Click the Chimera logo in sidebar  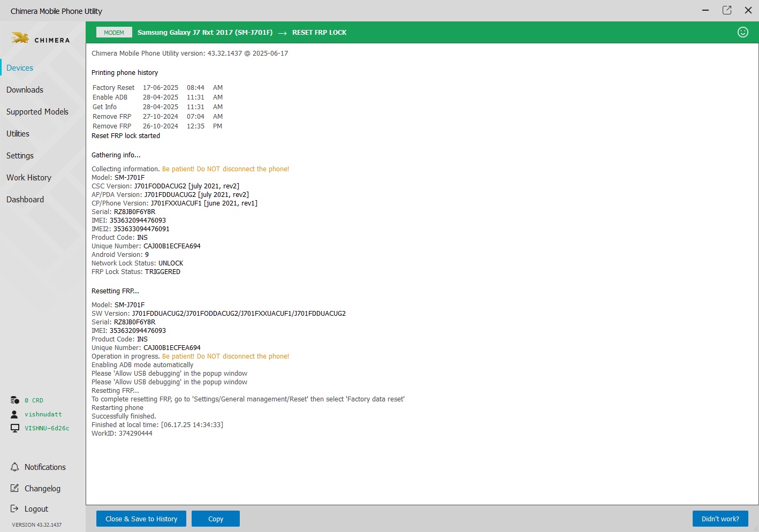coord(40,39)
